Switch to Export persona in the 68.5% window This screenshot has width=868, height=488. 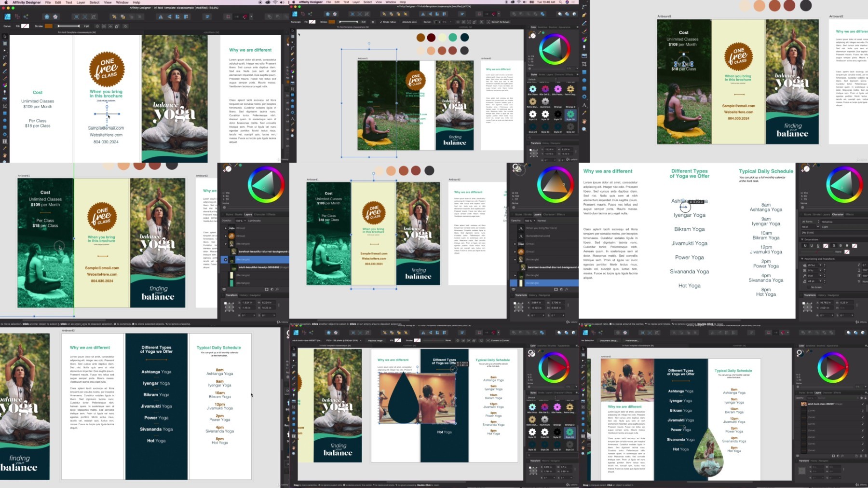point(26,16)
